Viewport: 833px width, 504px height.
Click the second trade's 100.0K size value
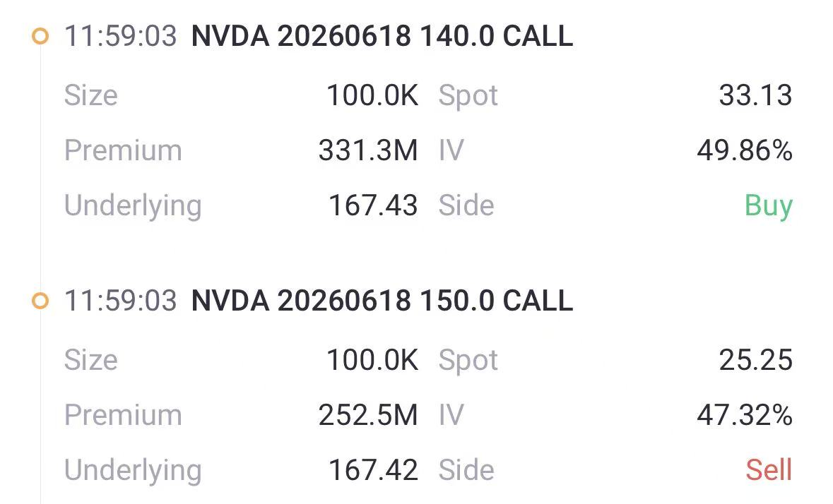(x=372, y=360)
